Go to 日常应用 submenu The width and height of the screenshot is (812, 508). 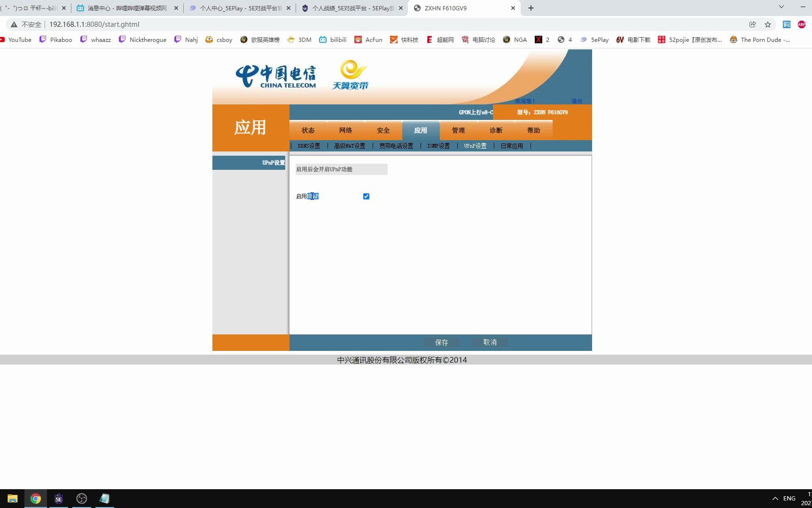coord(512,146)
